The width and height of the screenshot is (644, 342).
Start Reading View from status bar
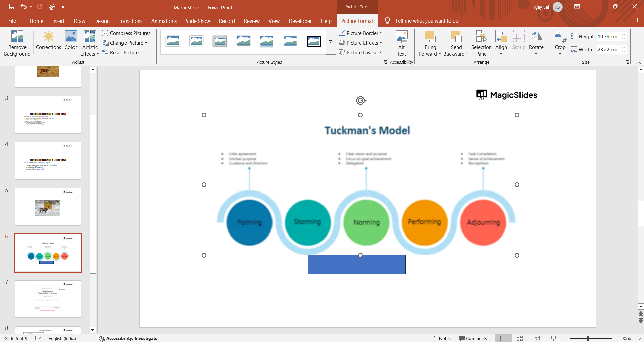click(537, 338)
